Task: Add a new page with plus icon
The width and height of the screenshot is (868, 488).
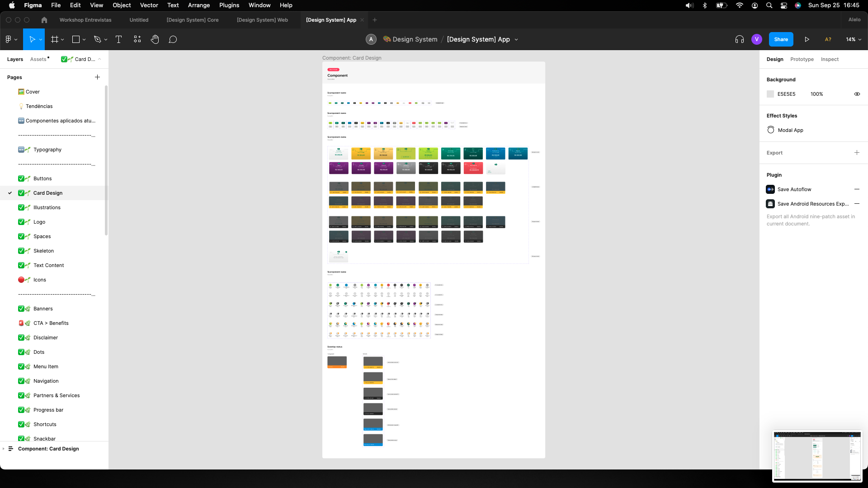Action: tap(97, 77)
